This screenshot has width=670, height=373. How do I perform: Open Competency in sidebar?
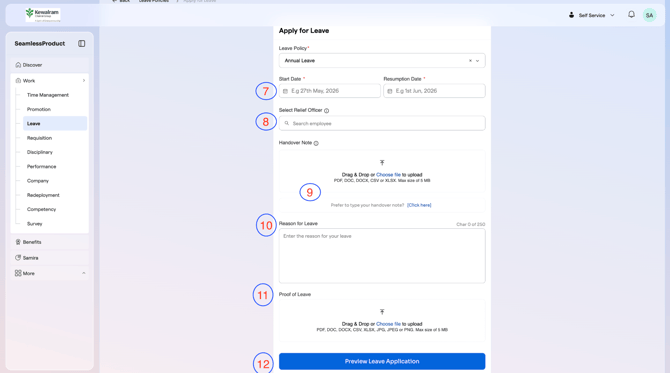[41, 209]
